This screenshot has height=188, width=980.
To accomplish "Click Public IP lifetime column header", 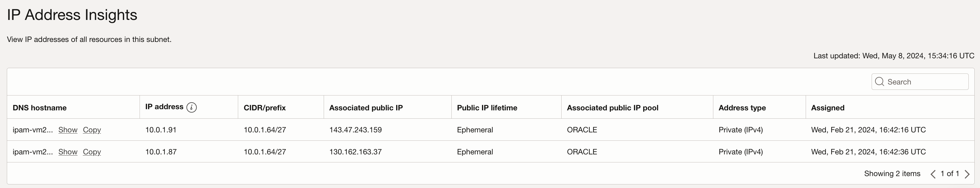I will (487, 108).
